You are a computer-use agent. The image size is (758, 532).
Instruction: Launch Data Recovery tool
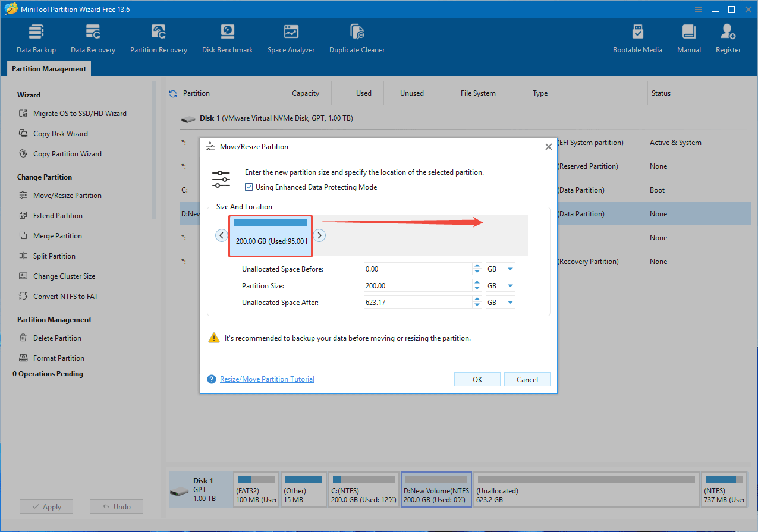tap(93, 39)
